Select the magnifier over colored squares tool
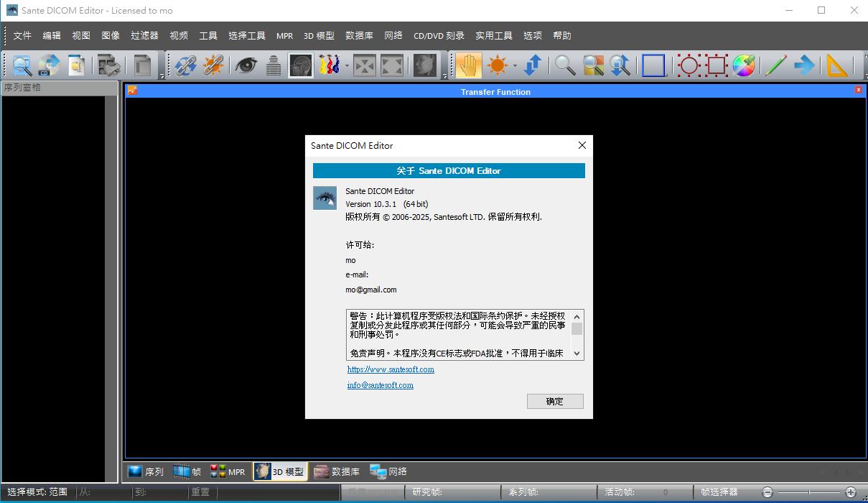The image size is (868, 503). coord(593,65)
